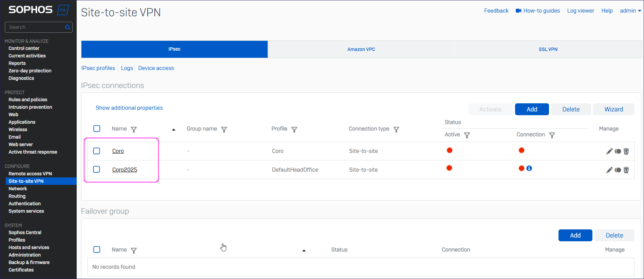Click the Name column filter icon in IPsec connections

134,129
